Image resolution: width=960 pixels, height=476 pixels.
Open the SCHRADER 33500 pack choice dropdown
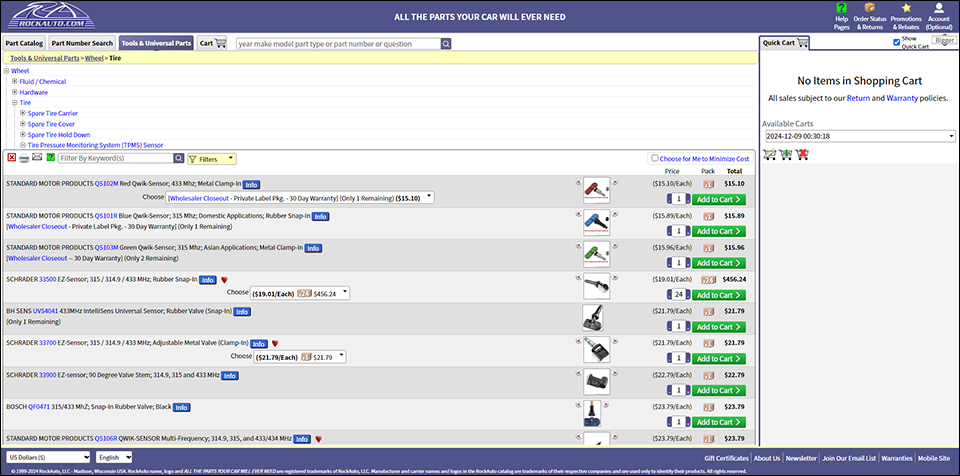tap(300, 293)
